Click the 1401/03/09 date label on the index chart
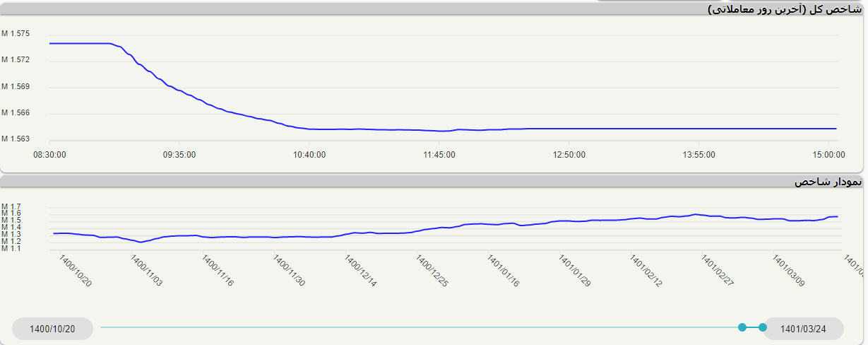Screen dimensions: 868x345 pyautogui.click(x=788, y=271)
